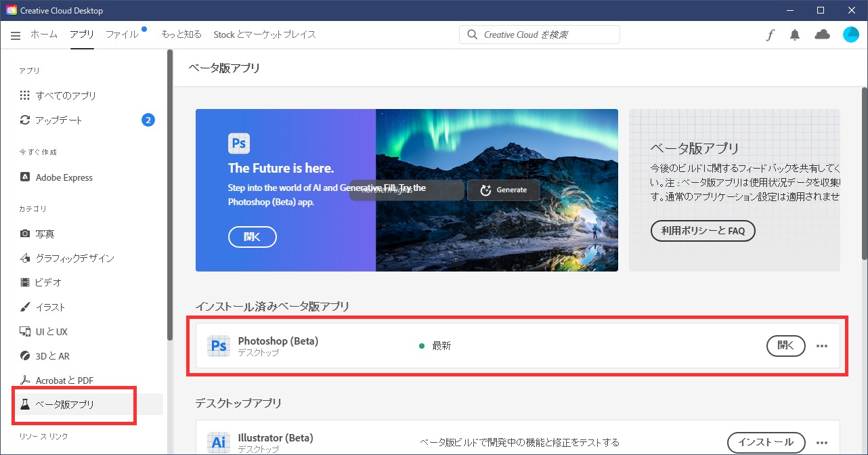This screenshot has height=455, width=868.
Task: Open the hamburger menu icon
Action: click(x=16, y=35)
